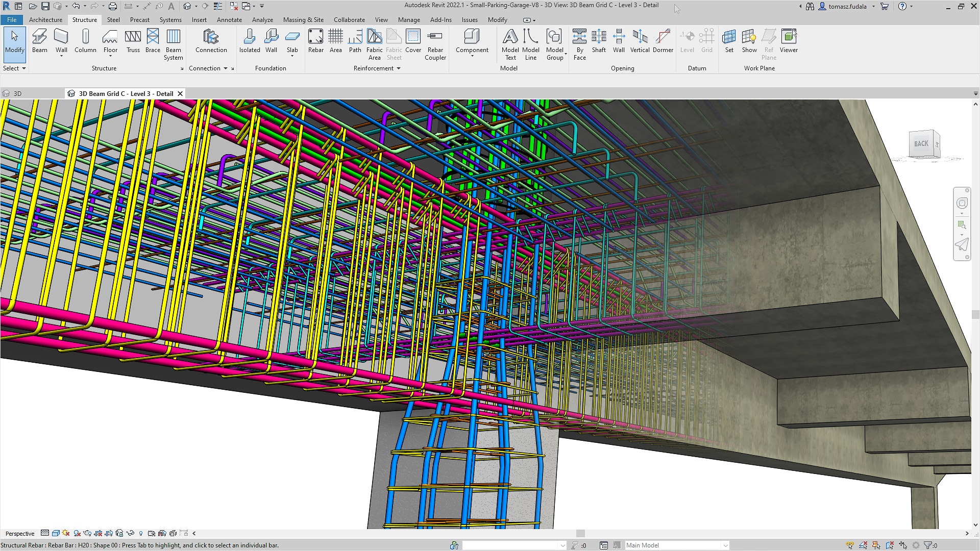Select the Truss tool
The width and height of the screenshot is (980, 551).
(x=133, y=41)
